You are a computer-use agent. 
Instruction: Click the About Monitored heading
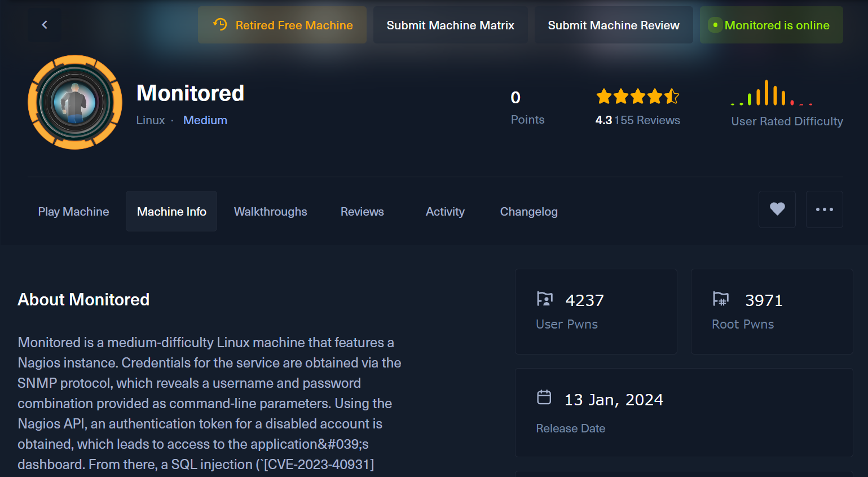click(83, 300)
